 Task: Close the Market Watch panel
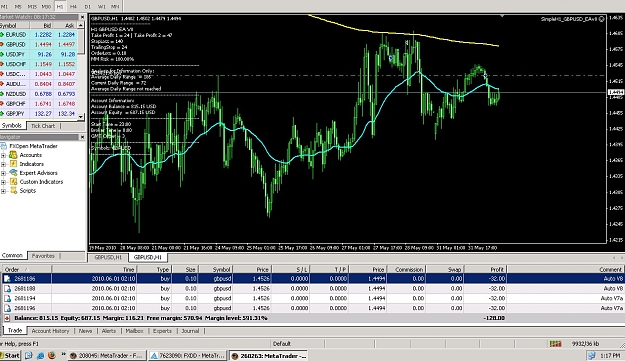pos(82,17)
